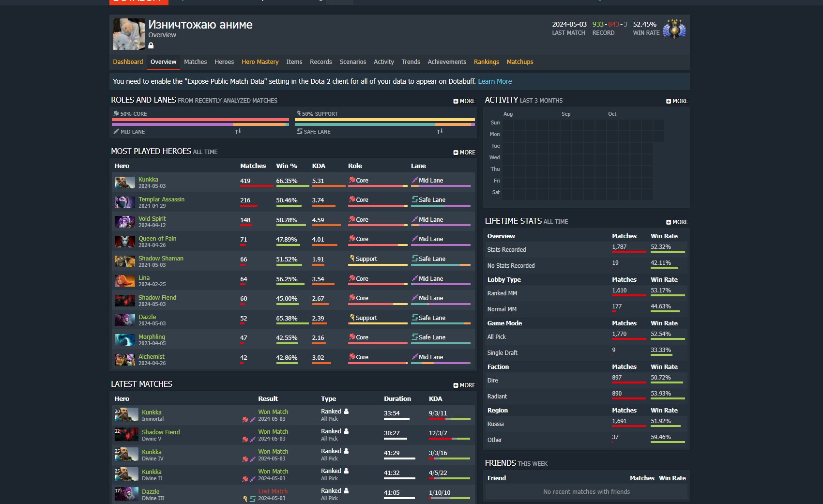Click the lock icon under the player name
Viewport: 823px width, 504px height.
click(x=151, y=46)
